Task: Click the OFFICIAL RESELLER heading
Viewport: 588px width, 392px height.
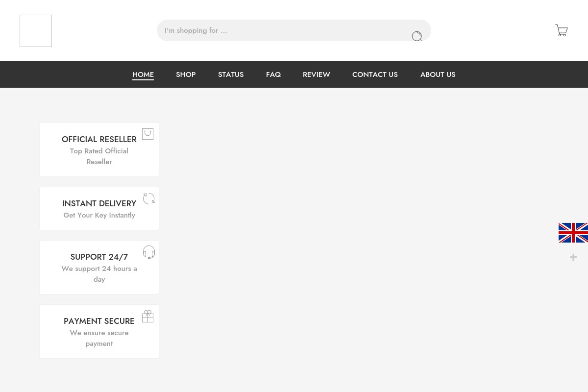Action: 99,139
